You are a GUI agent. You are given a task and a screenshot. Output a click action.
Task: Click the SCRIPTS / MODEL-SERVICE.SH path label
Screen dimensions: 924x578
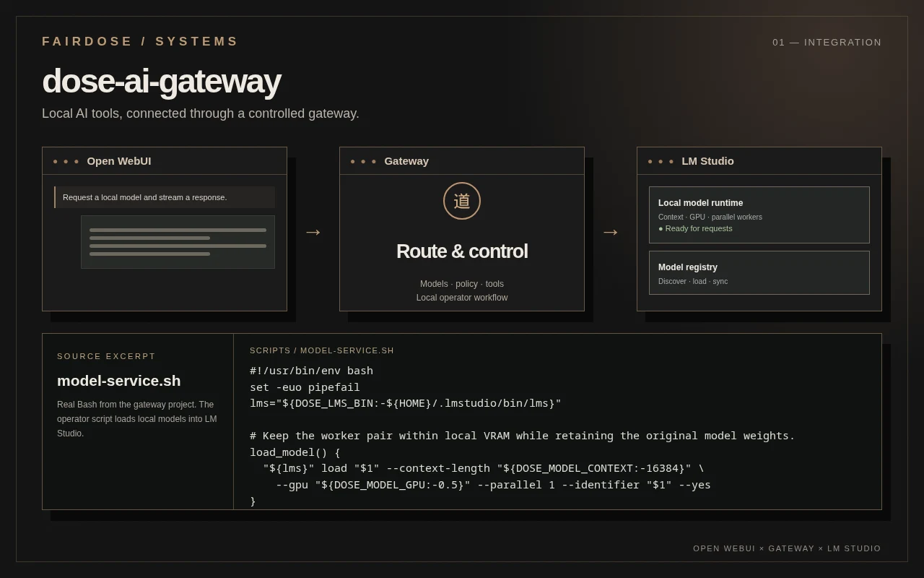[322, 350]
